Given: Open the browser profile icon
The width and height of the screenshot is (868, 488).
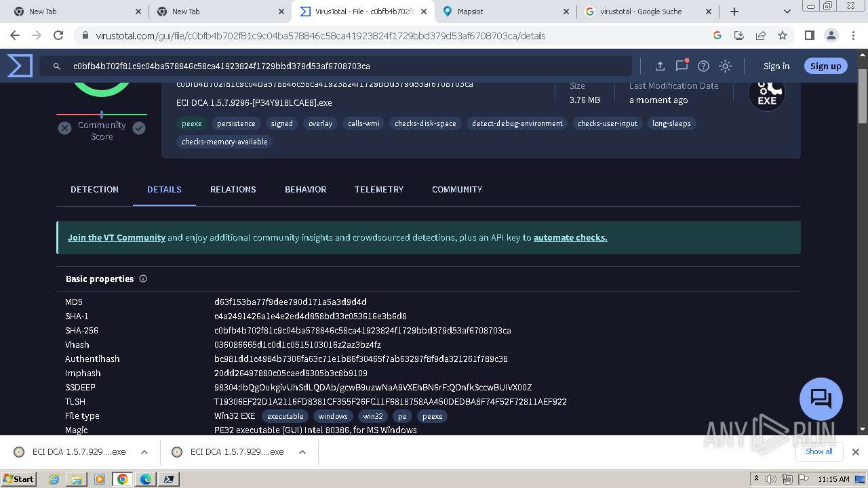Looking at the screenshot, I should point(831,35).
